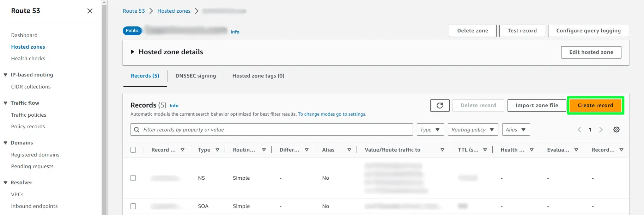Open Inbound endpoints in sidebar
The image size is (644, 215).
pyautogui.click(x=34, y=206)
